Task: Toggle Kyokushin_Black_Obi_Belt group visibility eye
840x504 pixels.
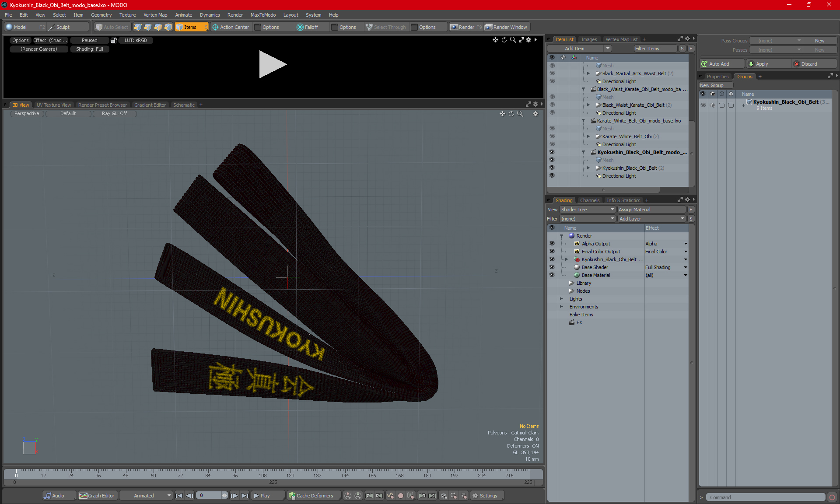Action: click(703, 105)
